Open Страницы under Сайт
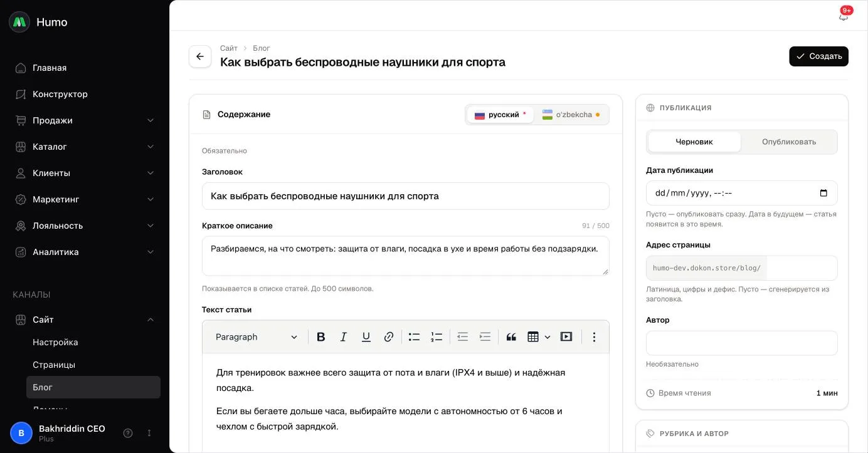 point(93,365)
